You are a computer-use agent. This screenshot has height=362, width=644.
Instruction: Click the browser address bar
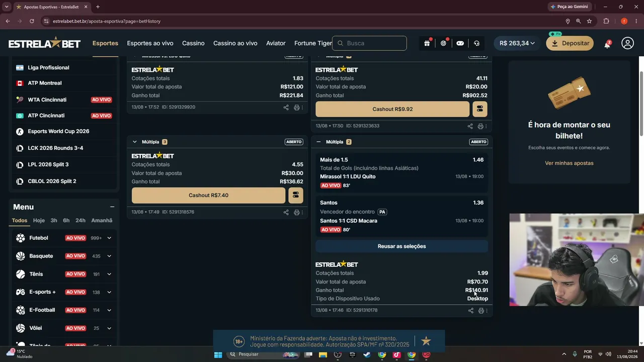[x=302, y=21]
